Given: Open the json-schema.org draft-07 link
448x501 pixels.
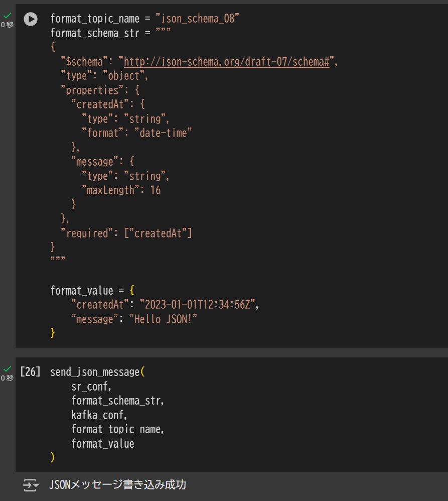Looking at the screenshot, I should pos(226,61).
